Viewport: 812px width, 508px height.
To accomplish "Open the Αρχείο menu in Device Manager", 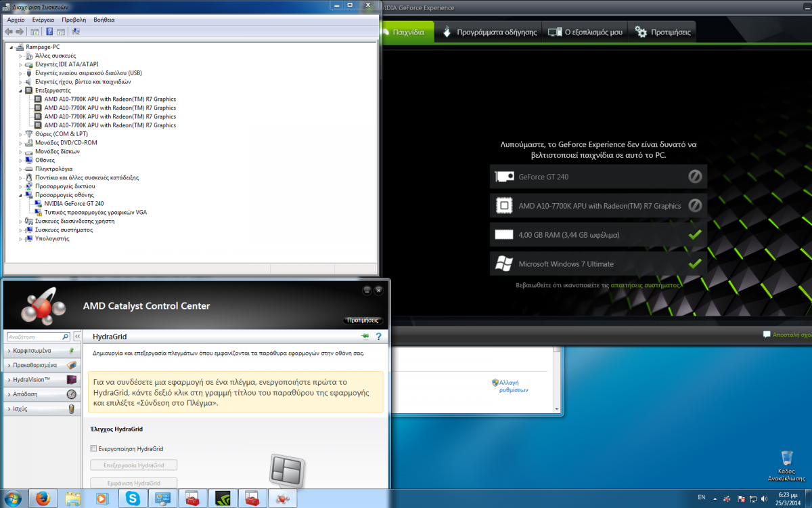I will point(16,20).
